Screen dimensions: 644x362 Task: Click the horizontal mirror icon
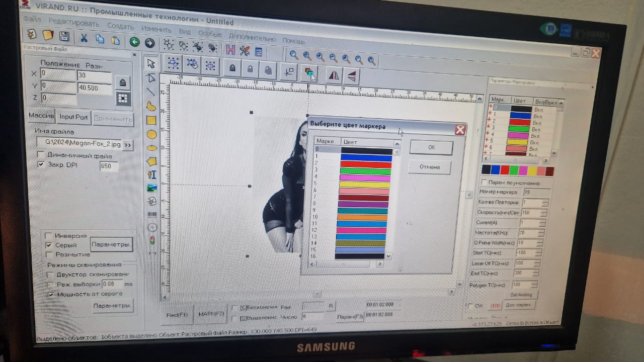click(334, 75)
